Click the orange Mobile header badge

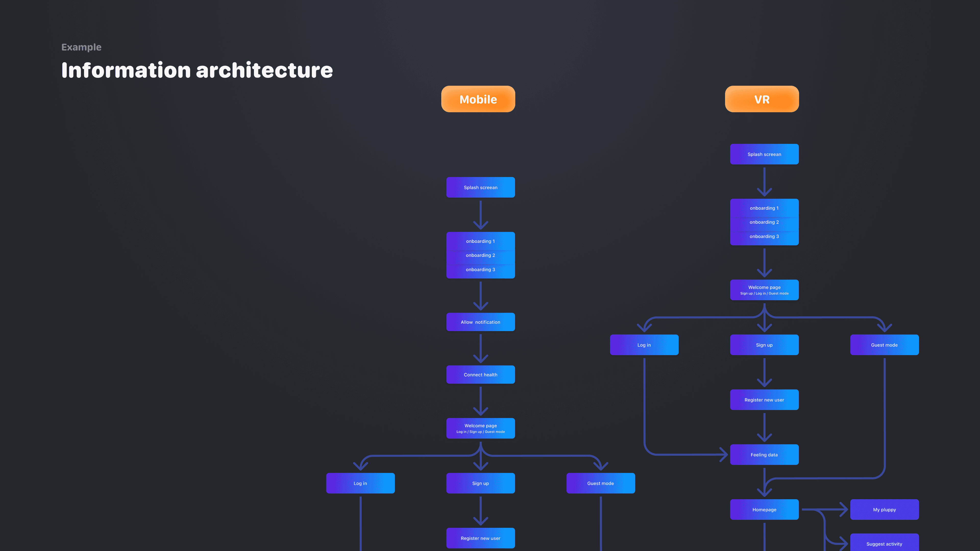tap(478, 99)
